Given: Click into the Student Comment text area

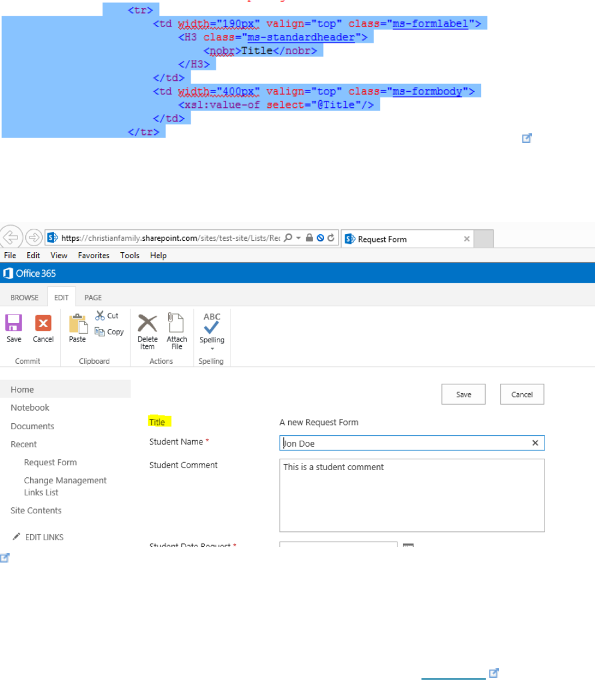Looking at the screenshot, I should [412, 495].
